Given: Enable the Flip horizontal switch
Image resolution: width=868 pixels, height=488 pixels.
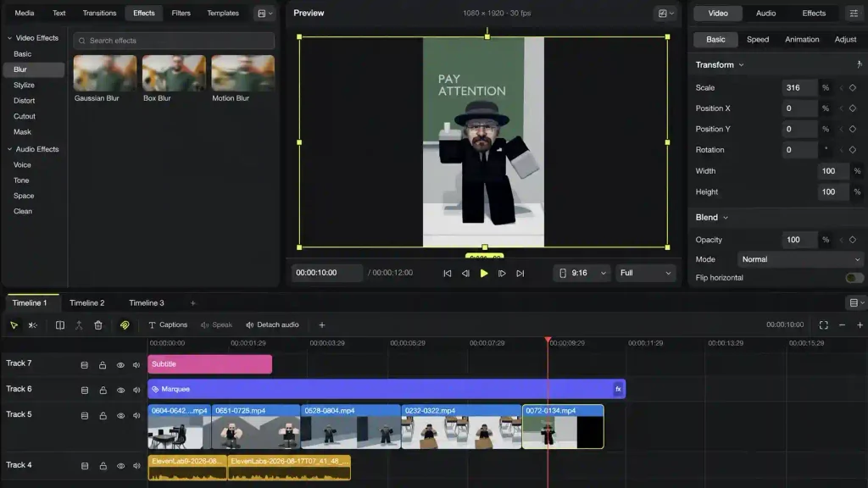Looking at the screenshot, I should click(x=854, y=278).
